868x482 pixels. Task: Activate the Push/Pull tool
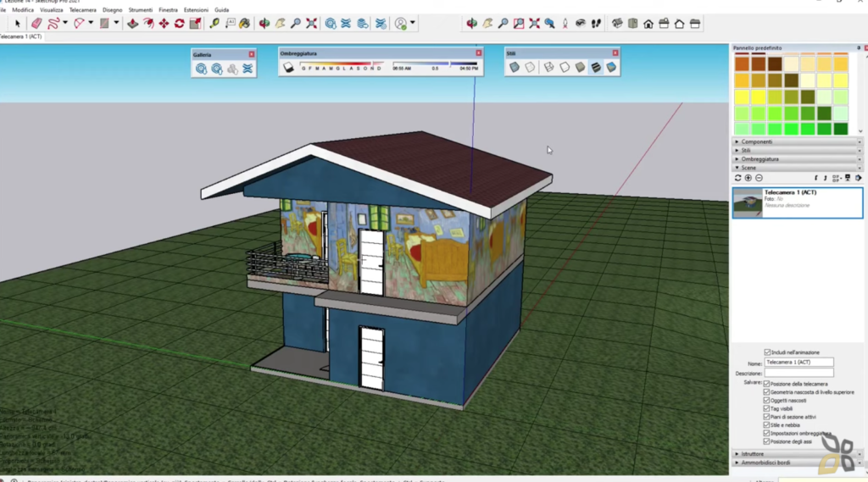133,23
